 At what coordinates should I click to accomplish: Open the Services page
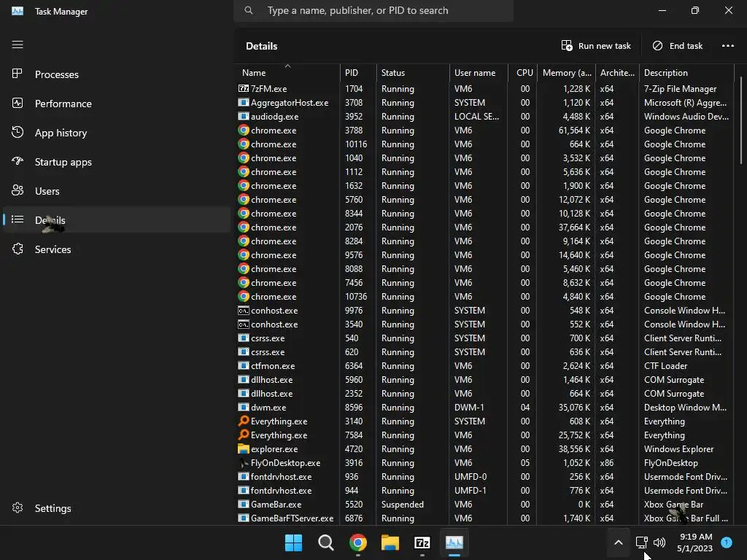(117, 249)
